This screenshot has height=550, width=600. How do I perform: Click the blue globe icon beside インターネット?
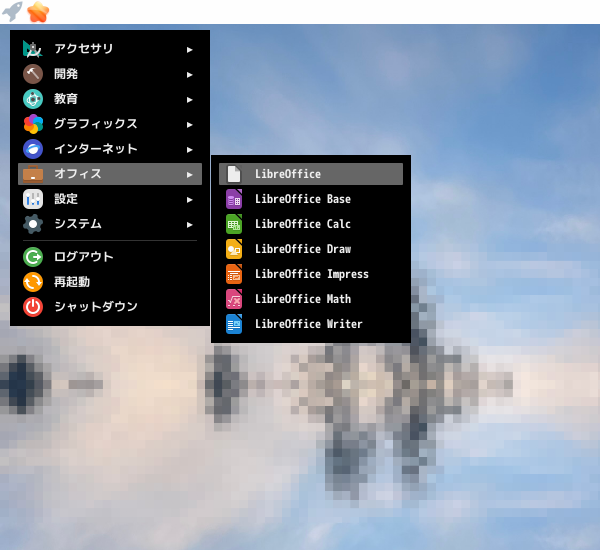tap(33, 149)
